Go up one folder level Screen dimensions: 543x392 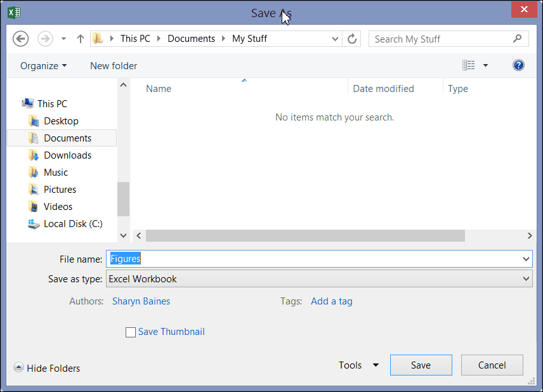tap(80, 39)
